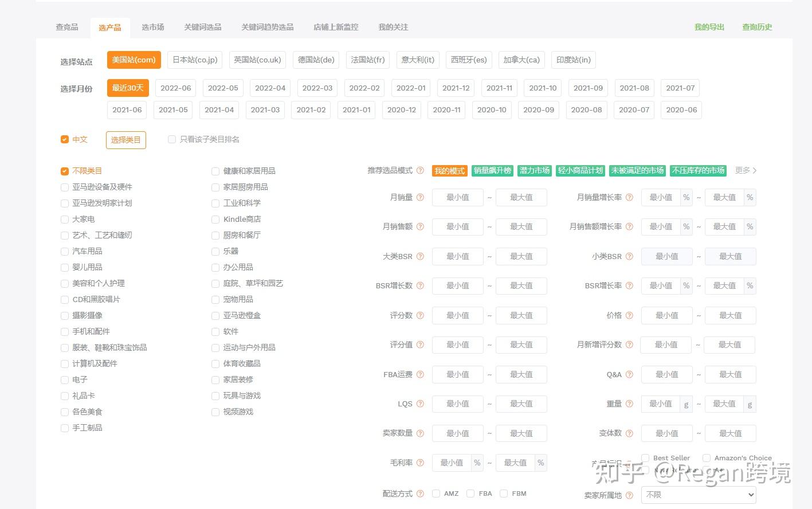Click the 选择类目 button

[x=126, y=140]
